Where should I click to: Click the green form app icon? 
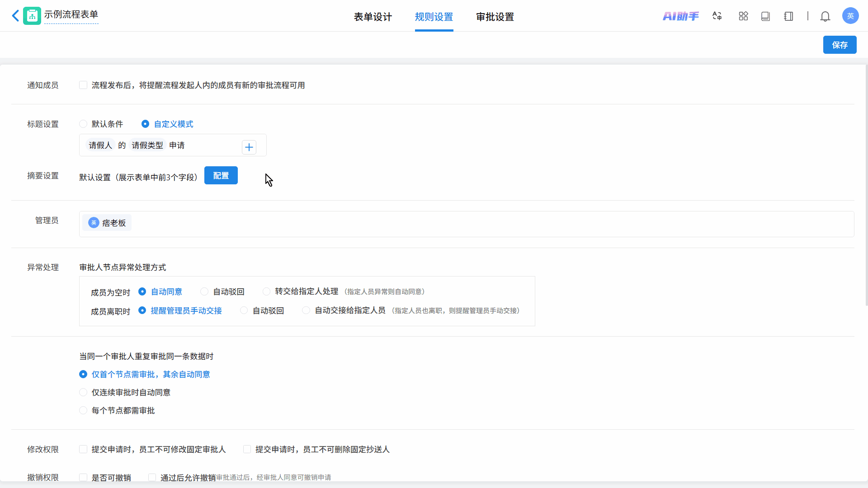[32, 16]
